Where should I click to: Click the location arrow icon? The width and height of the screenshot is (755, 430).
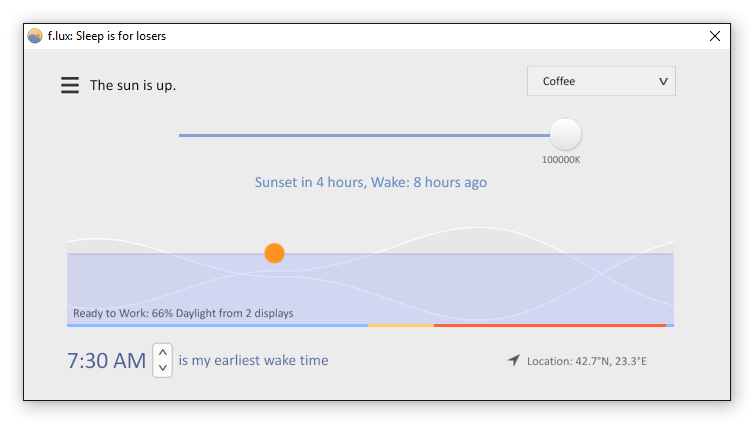tap(514, 360)
